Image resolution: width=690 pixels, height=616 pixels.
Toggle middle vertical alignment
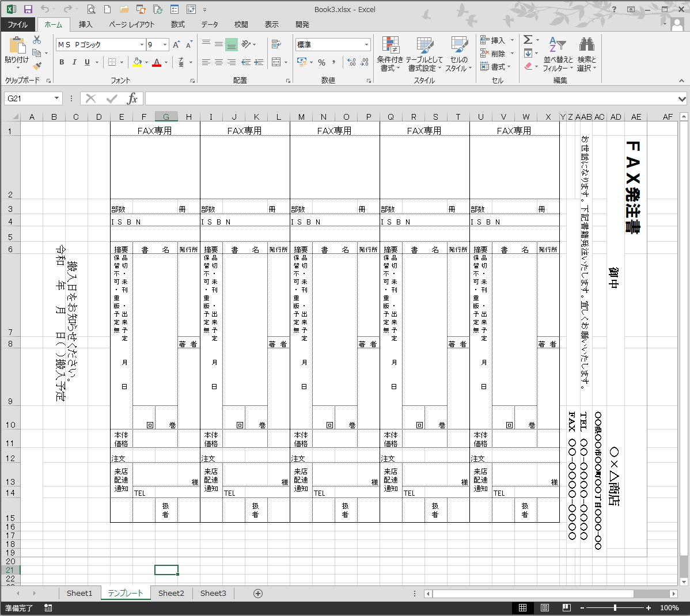(219, 44)
